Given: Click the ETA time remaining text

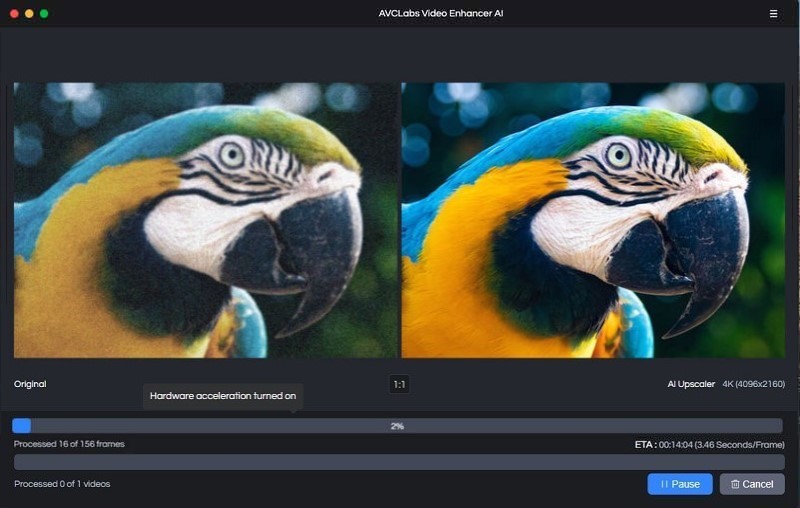Looking at the screenshot, I should [x=709, y=445].
